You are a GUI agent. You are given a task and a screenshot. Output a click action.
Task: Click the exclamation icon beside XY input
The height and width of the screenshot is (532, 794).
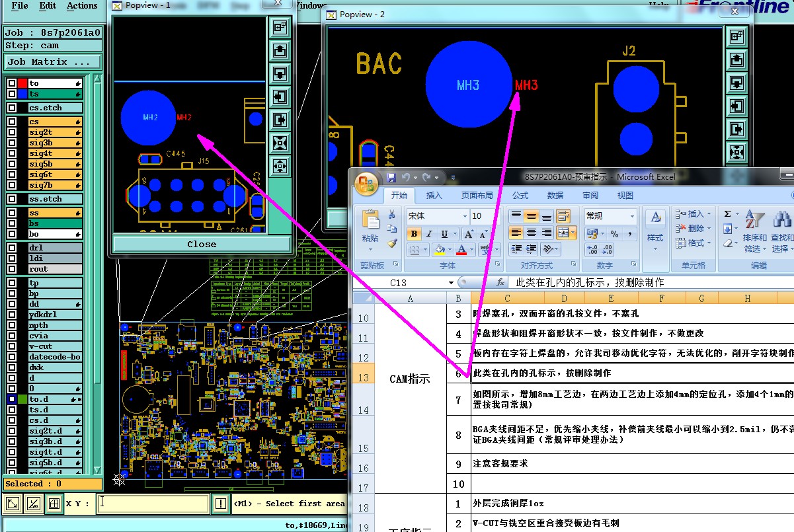coord(221,504)
